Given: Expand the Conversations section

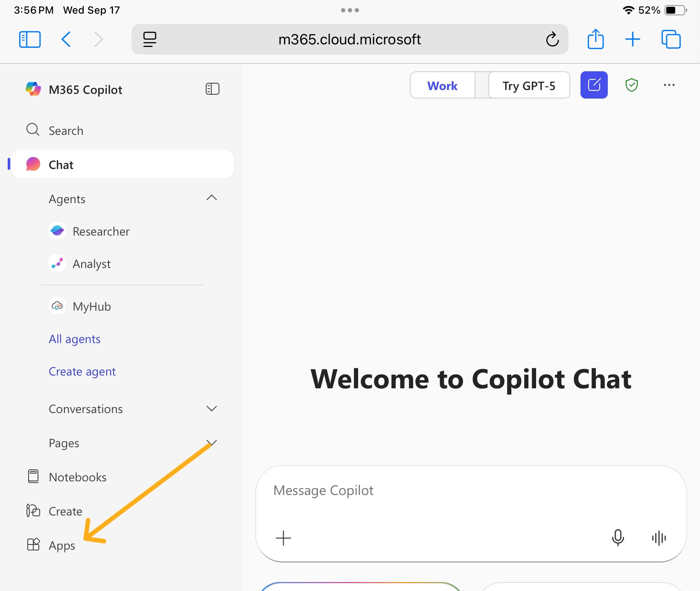Looking at the screenshot, I should (212, 408).
